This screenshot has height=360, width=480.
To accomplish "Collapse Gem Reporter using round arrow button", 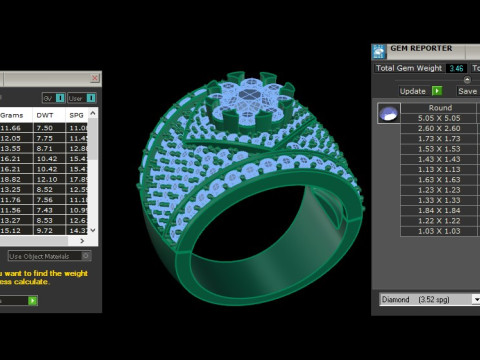I will click(x=467, y=79).
